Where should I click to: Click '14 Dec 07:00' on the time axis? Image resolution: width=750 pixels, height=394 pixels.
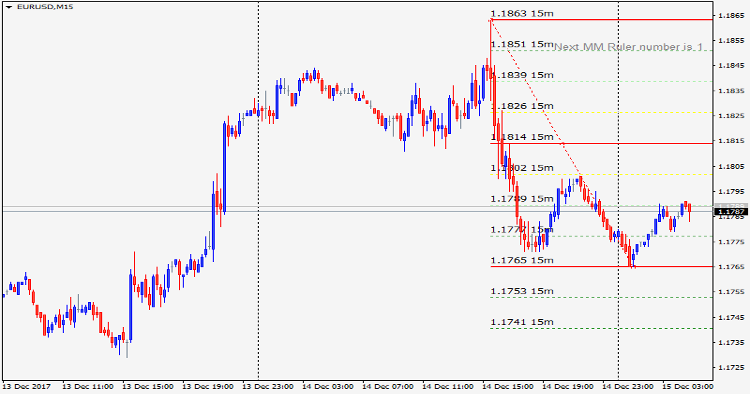pos(388,386)
